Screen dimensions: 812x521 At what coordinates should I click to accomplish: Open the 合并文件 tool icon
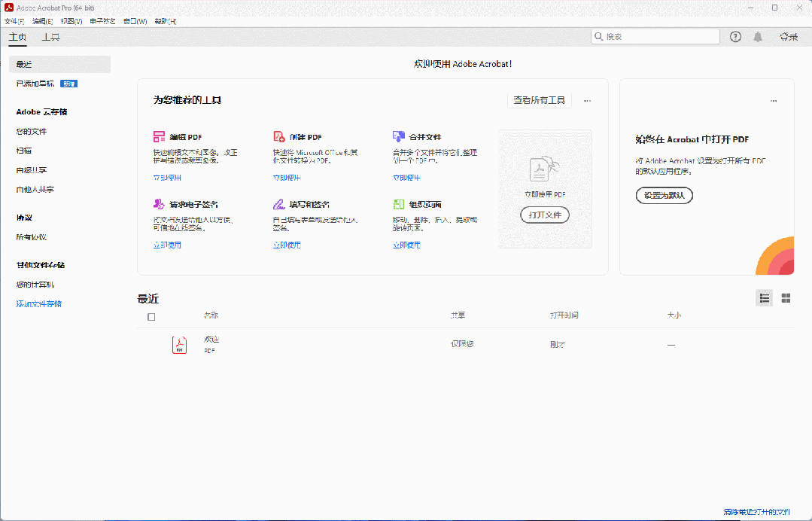pyautogui.click(x=398, y=137)
